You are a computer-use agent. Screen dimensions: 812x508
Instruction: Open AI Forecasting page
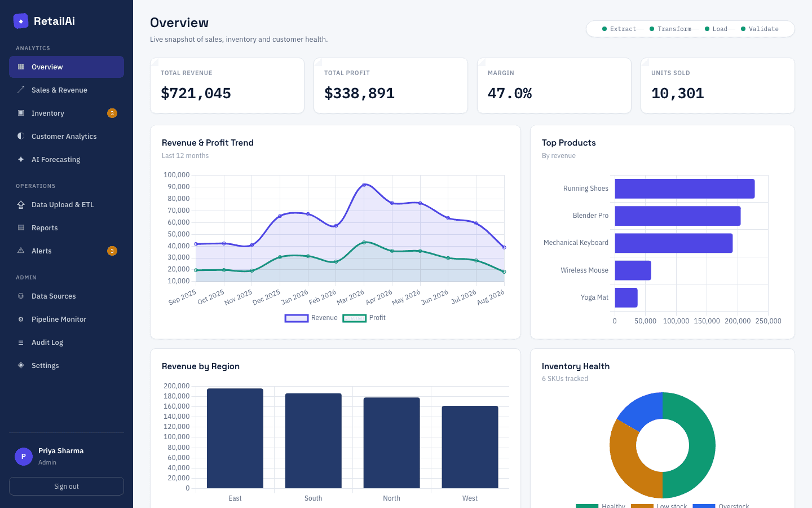[x=67, y=159]
